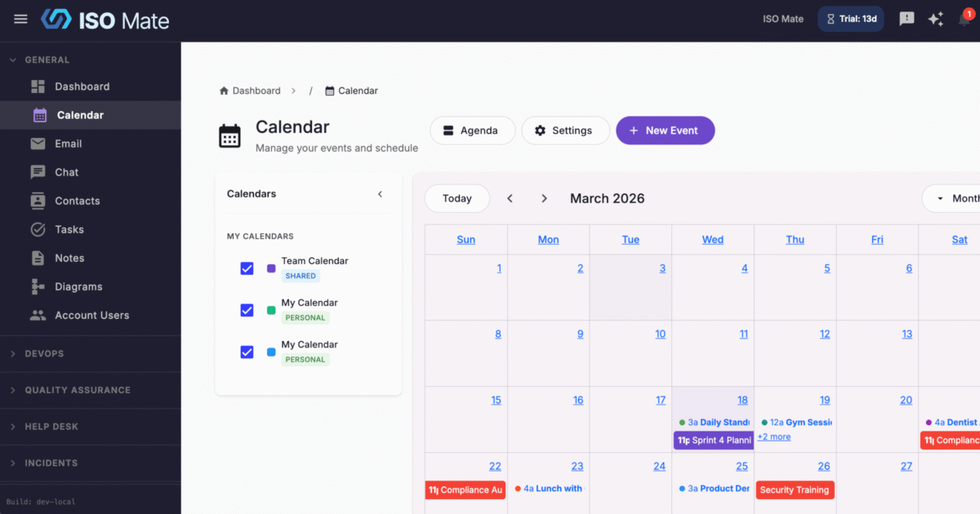This screenshot has height=514, width=980.
Task: Open the Chat section
Action: tap(39, 172)
